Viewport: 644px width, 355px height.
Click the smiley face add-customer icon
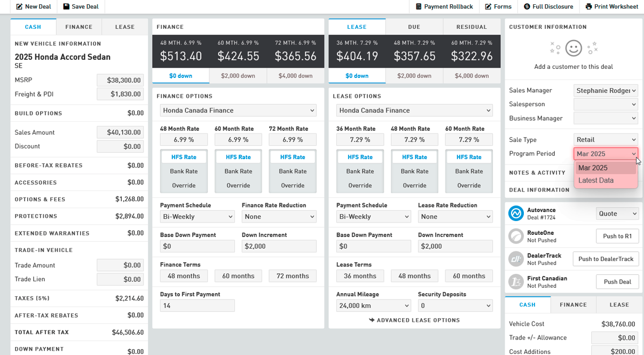(x=574, y=49)
